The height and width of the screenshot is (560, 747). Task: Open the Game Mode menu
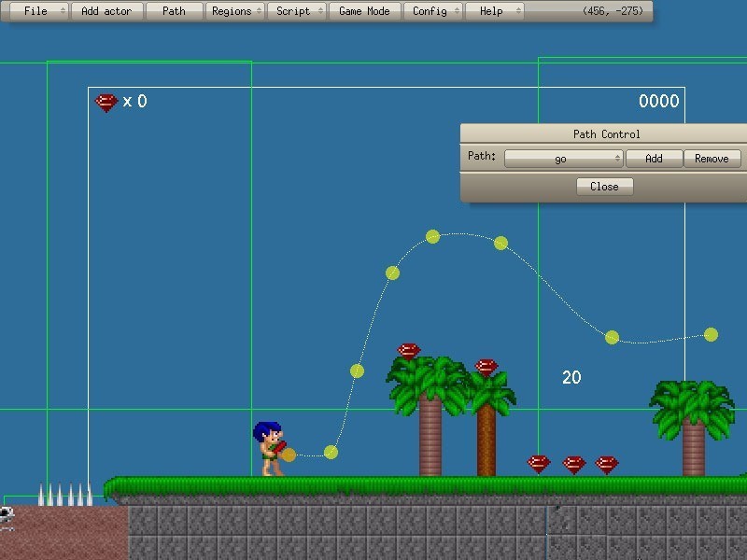tap(364, 11)
